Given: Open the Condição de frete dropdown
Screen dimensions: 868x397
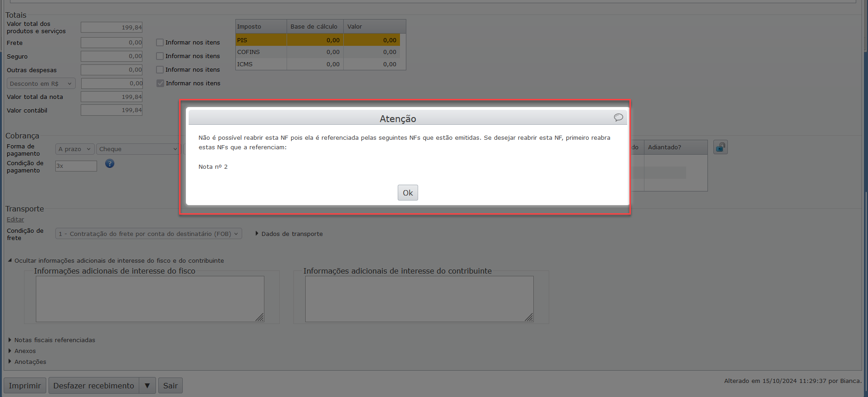Looking at the screenshot, I should click(x=149, y=234).
